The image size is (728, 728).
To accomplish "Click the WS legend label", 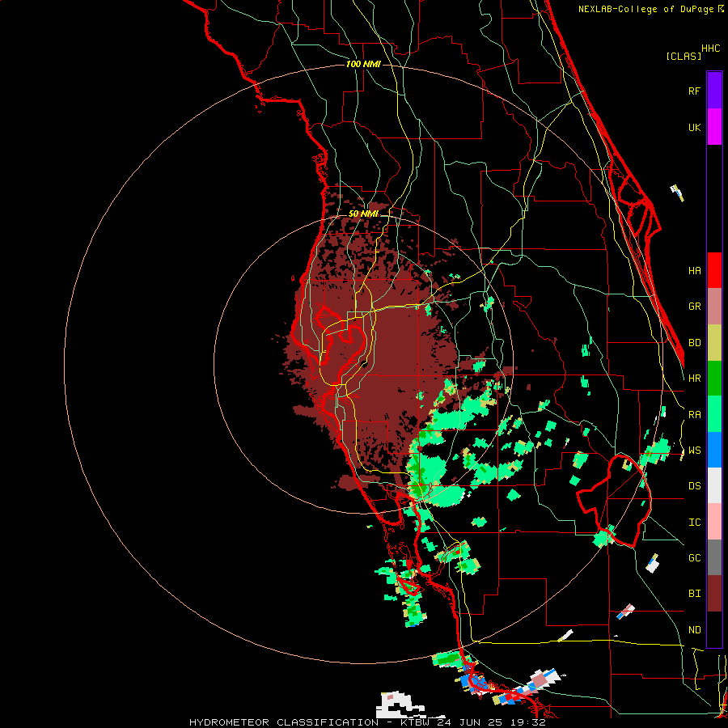I will [694, 451].
